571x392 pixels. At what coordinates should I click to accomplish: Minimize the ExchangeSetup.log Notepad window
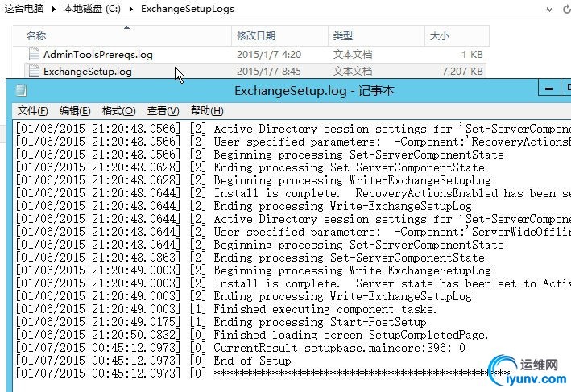coord(549,89)
